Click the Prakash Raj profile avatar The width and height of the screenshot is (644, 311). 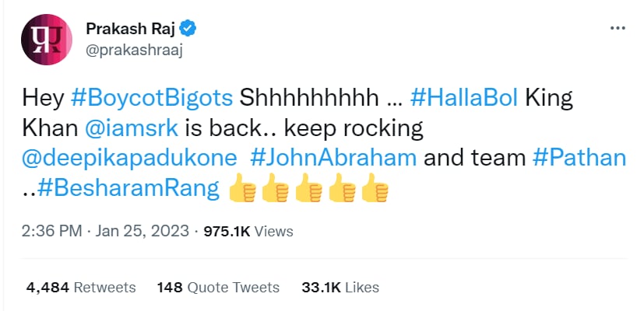[47, 40]
